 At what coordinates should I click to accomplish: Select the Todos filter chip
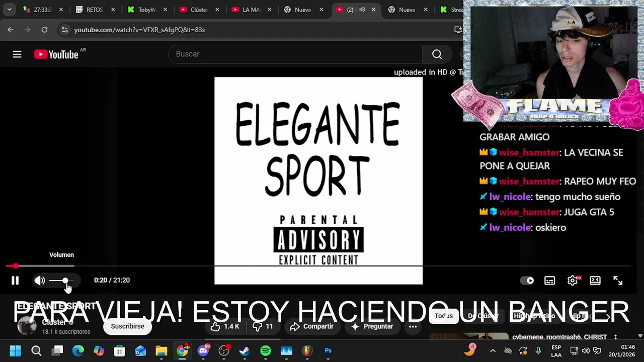coord(444,316)
